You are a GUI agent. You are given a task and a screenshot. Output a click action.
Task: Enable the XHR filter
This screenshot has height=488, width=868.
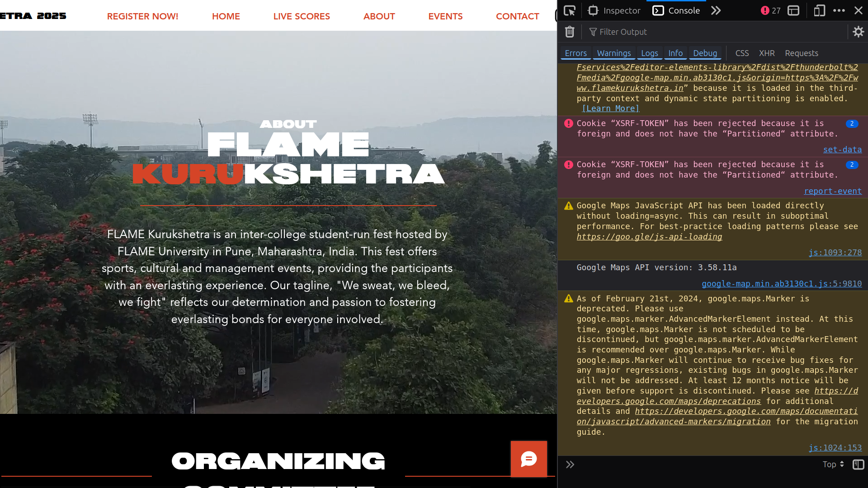click(767, 53)
